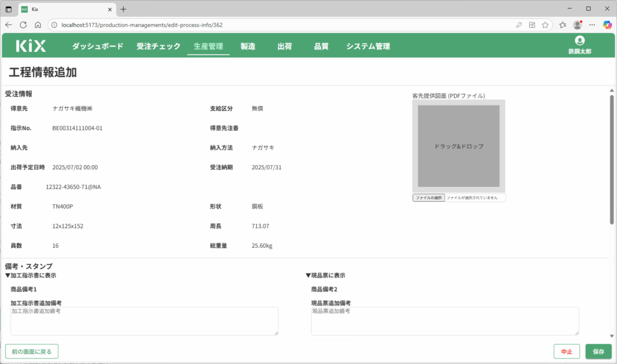This screenshot has height=364, width=617.
Task: Open the favorites list icon
Action: tap(563, 25)
